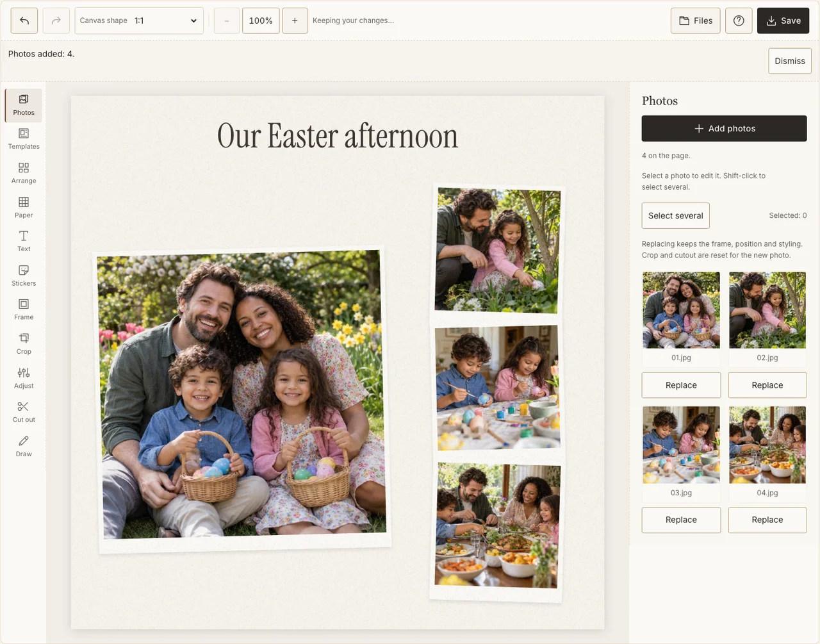Dismiss the photos added notification

click(790, 61)
